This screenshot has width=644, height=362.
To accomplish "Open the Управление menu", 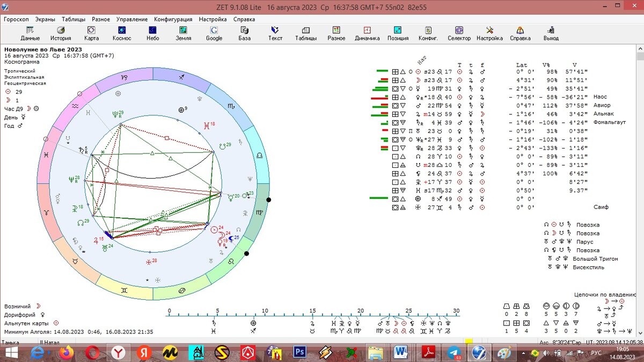I will click(131, 19).
